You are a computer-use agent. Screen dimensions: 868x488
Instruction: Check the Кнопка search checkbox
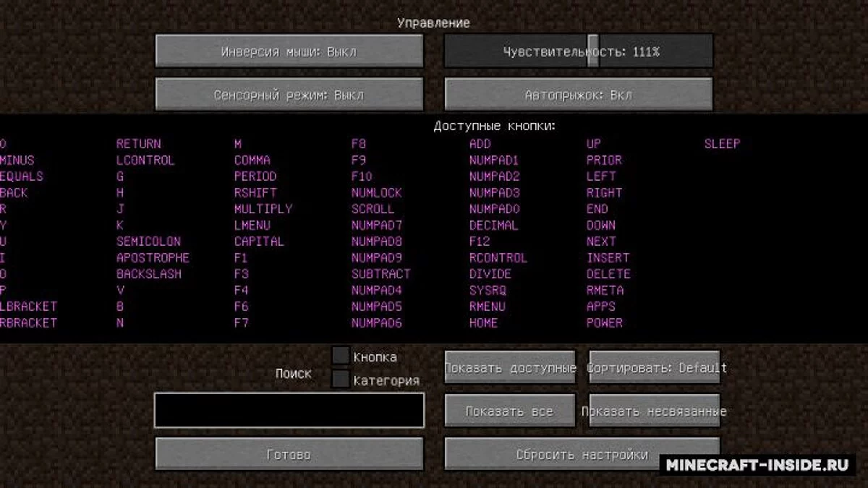click(341, 356)
